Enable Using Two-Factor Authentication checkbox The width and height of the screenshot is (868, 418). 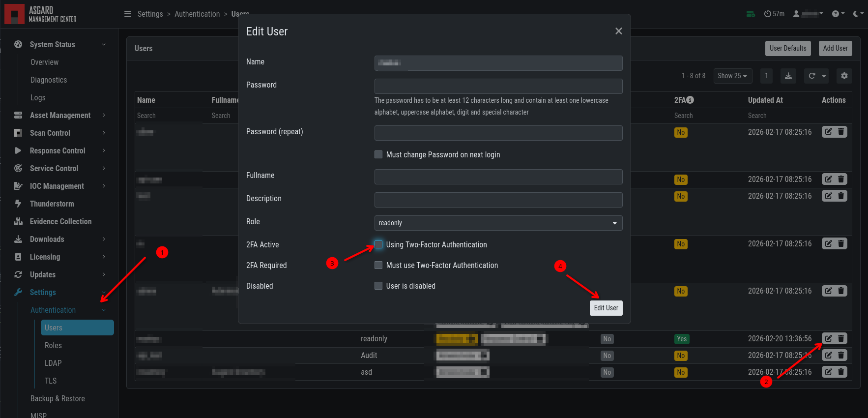378,244
